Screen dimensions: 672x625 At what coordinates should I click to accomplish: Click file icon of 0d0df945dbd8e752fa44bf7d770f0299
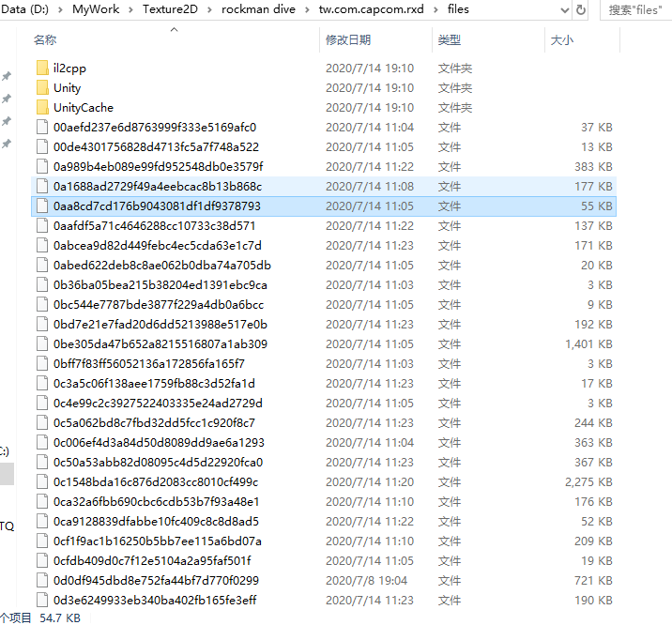click(42, 580)
